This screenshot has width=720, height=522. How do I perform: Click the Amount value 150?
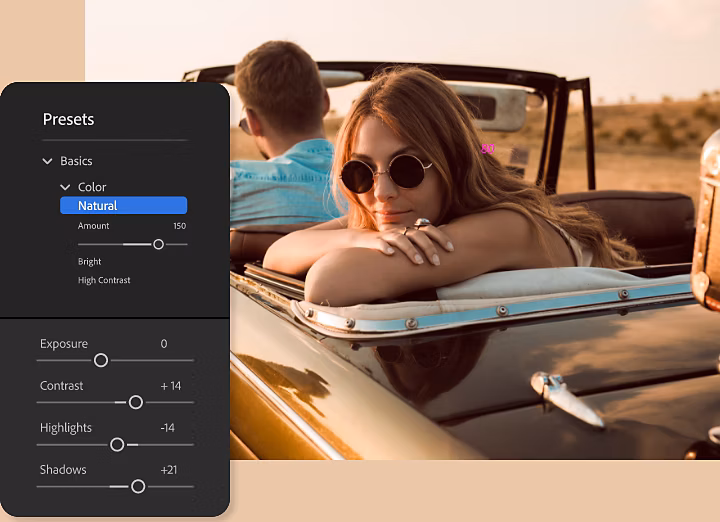tap(180, 226)
